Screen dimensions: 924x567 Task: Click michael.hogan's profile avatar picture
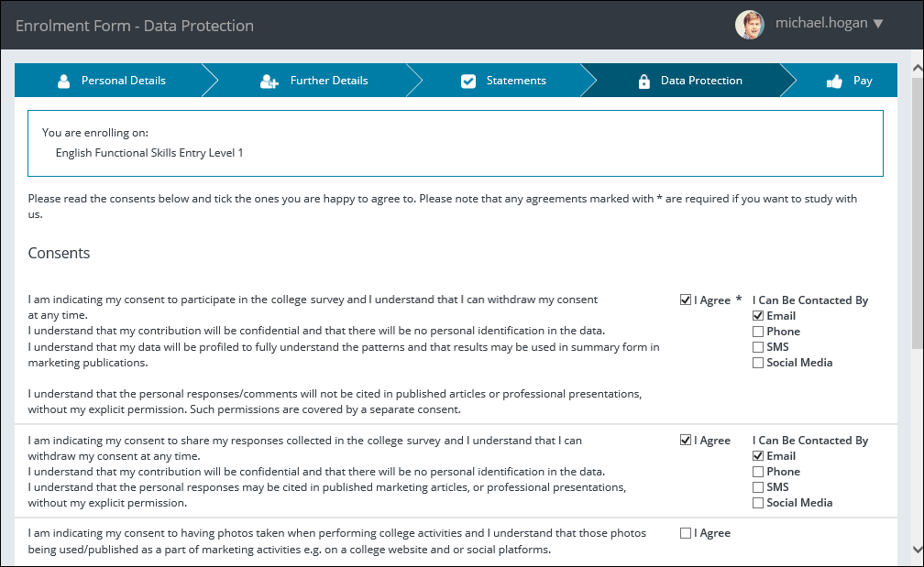tap(749, 25)
